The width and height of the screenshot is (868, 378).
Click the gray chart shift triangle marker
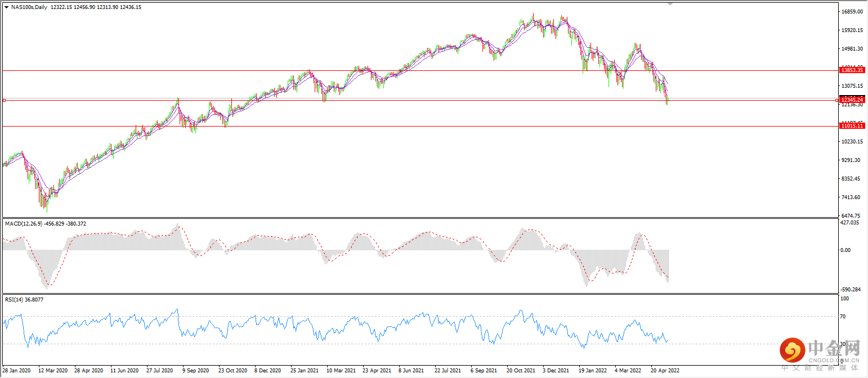point(670,4)
